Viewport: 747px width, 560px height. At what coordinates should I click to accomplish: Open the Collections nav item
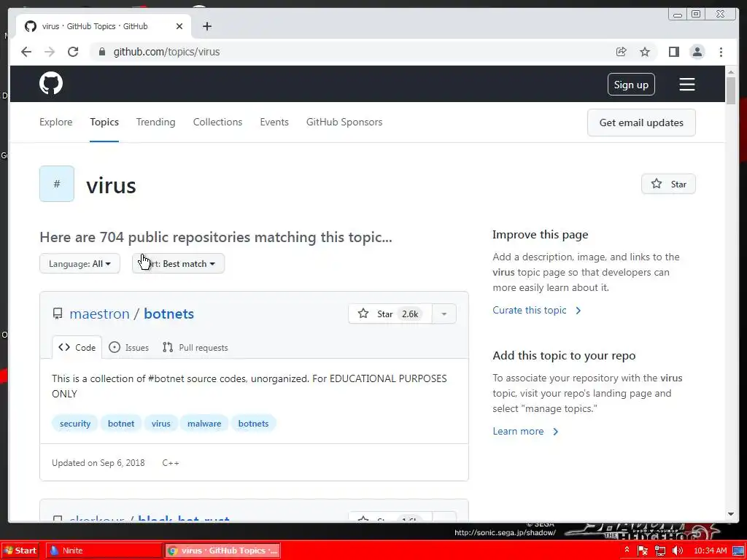coord(217,122)
